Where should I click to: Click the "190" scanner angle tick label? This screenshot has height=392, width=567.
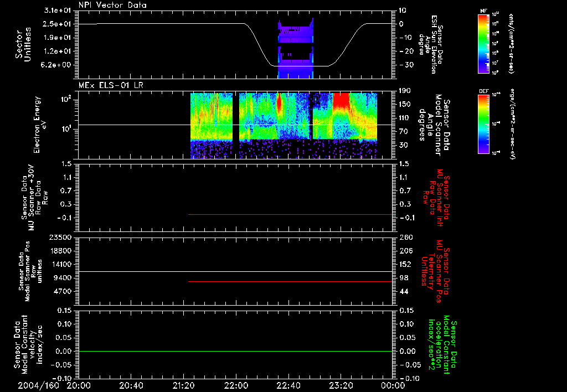pyautogui.click(x=405, y=91)
